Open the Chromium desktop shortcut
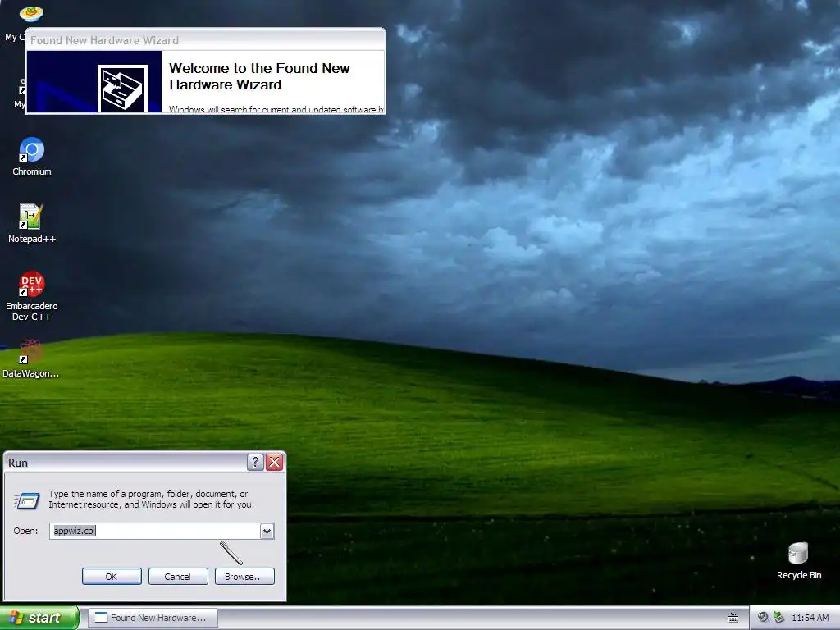840x630 pixels. (x=32, y=156)
